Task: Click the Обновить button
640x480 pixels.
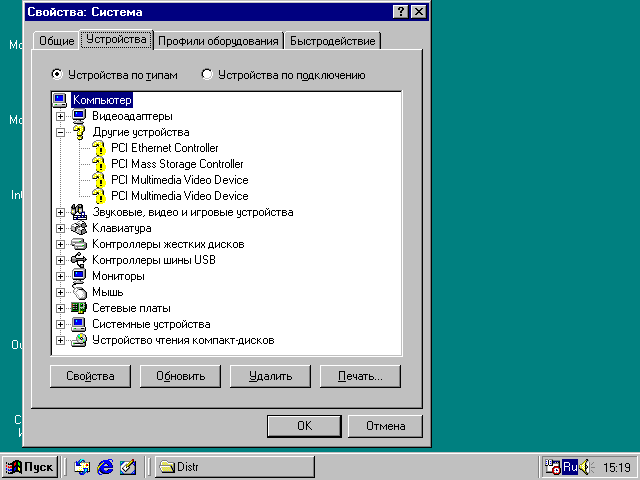Action: coord(180,376)
